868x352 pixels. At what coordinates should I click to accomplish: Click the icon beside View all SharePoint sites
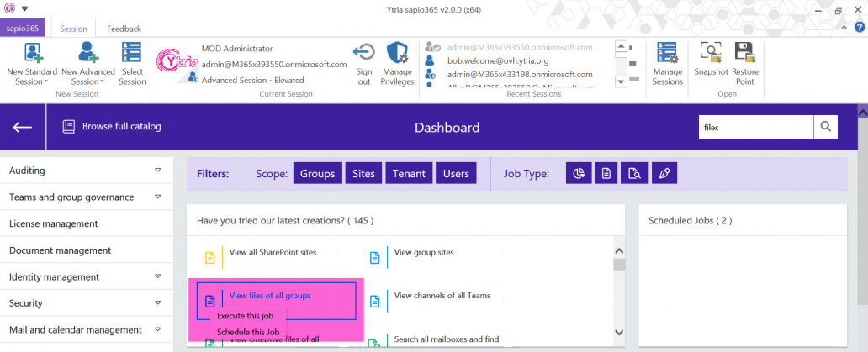[209, 258]
